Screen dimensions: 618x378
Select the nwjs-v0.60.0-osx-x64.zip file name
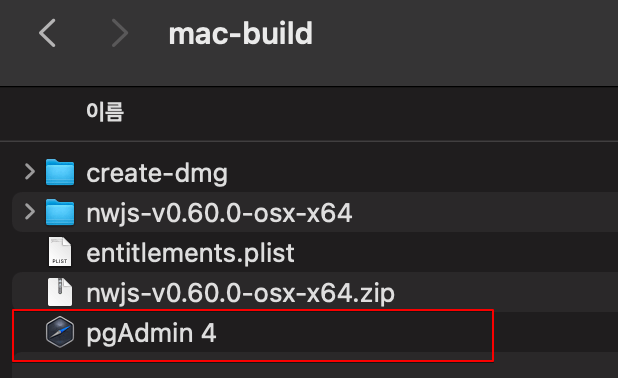240,293
